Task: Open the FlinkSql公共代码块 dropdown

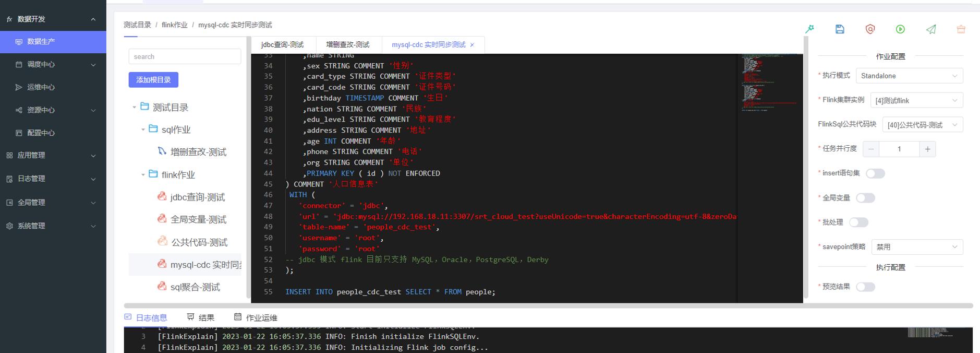Action: click(x=922, y=125)
